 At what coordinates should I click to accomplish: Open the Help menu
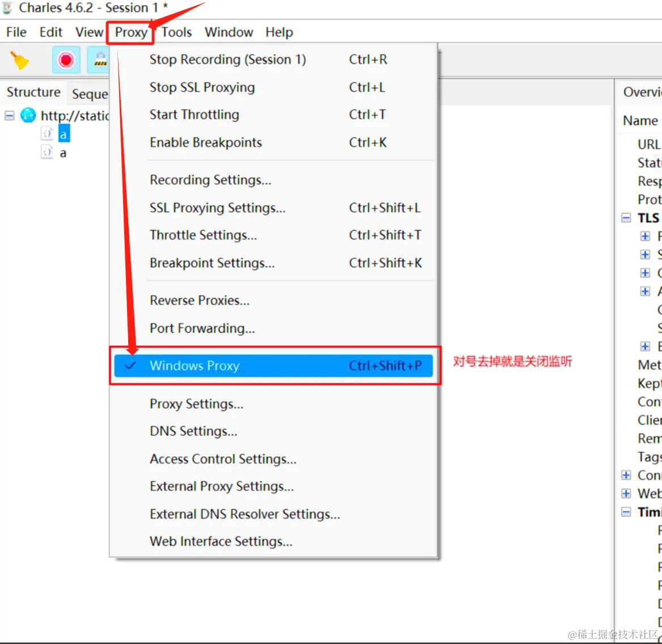[x=279, y=32]
